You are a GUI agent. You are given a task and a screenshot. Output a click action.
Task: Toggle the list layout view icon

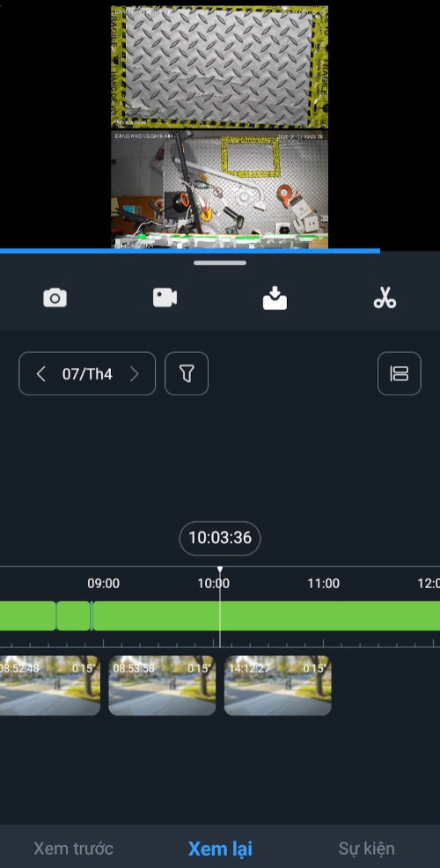tap(399, 373)
